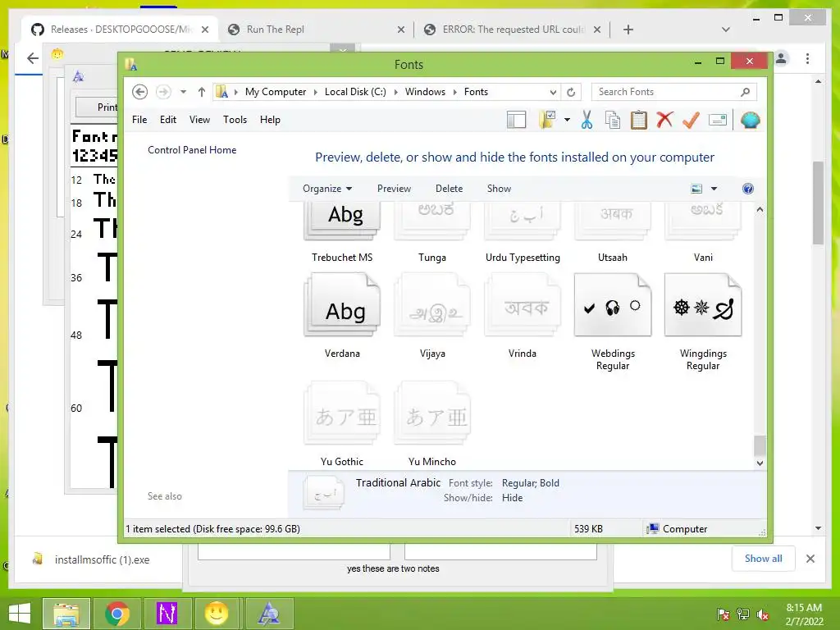Open the File menu
The image size is (840, 630).
tap(139, 120)
